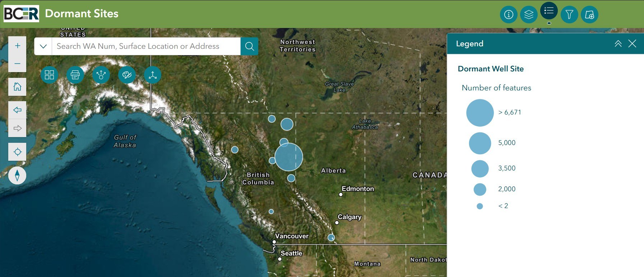Click the largest cluster circle on map
Viewport: 644px width, 277px height.
289,157
